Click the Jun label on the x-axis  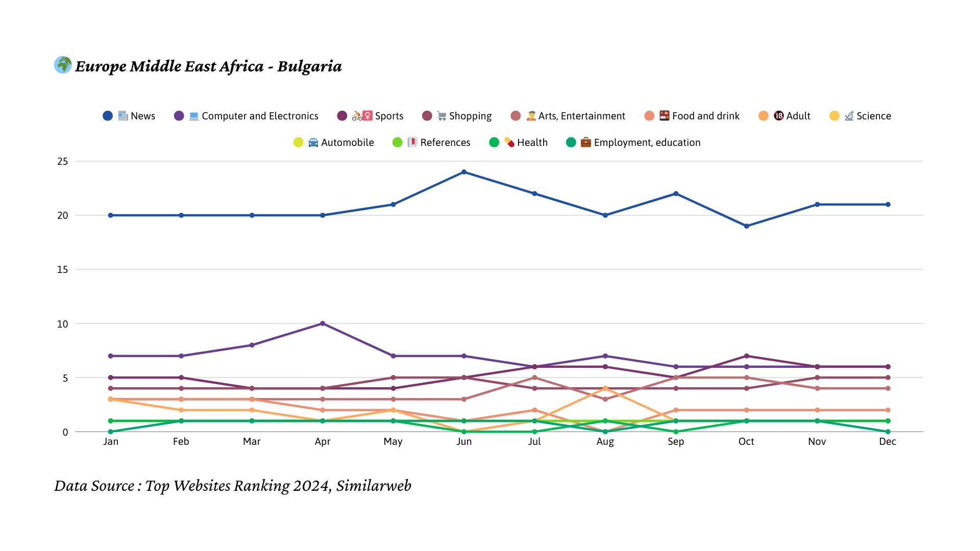point(464,441)
